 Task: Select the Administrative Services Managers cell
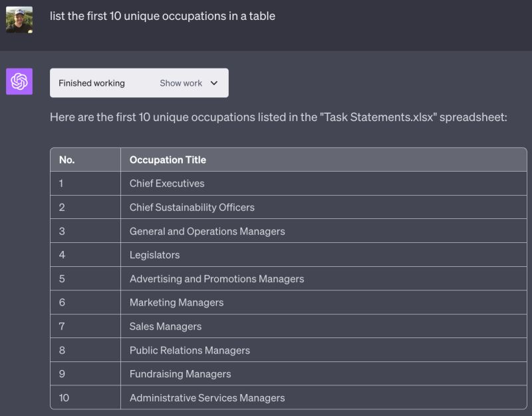pos(207,398)
